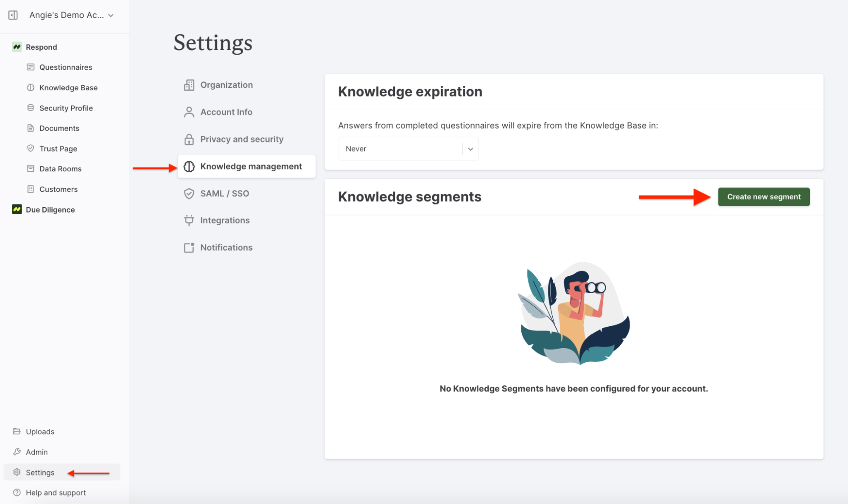Select Knowledge management settings tab
Screen dimensions: 848x504
click(x=246, y=166)
